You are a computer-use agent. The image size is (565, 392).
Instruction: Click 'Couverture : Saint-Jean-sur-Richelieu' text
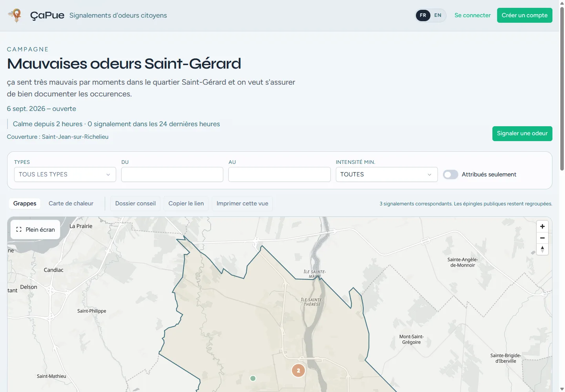[58, 137]
